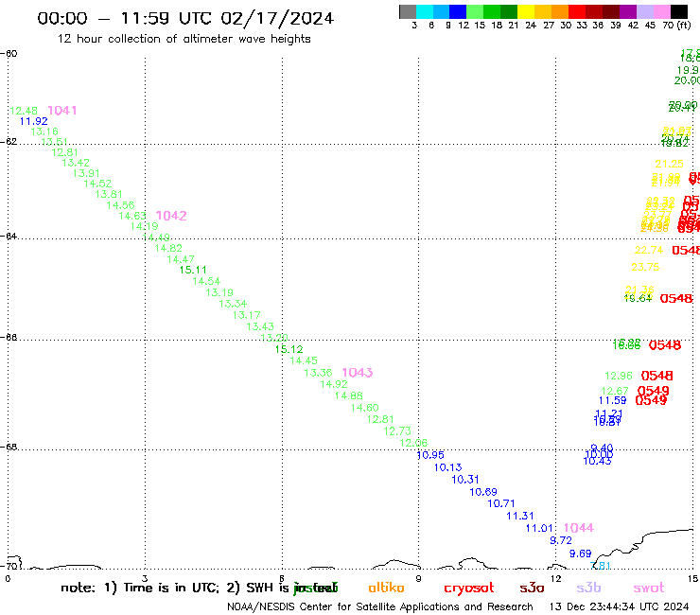Click the pink 'swot' legend label
Image resolution: width=700 pixels, height=615 pixels.
649,588
